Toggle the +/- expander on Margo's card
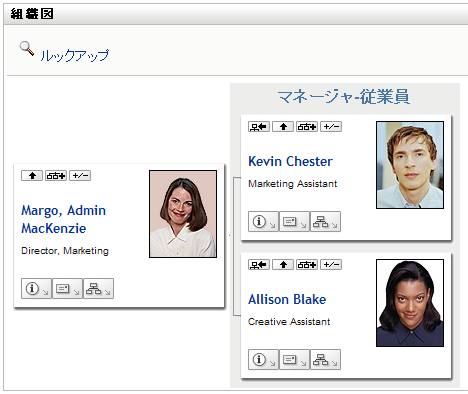468x394 pixels. [x=80, y=176]
